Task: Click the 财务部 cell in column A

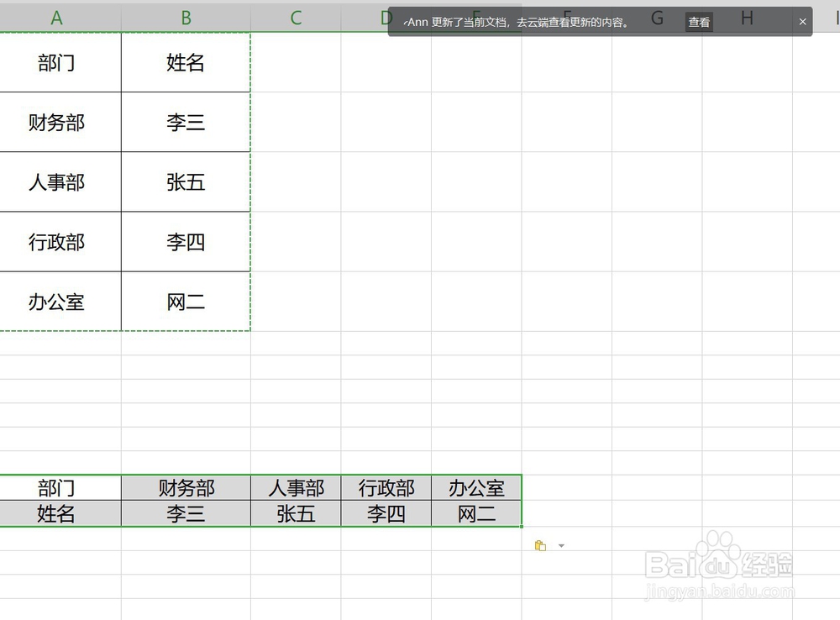Action: click(57, 122)
